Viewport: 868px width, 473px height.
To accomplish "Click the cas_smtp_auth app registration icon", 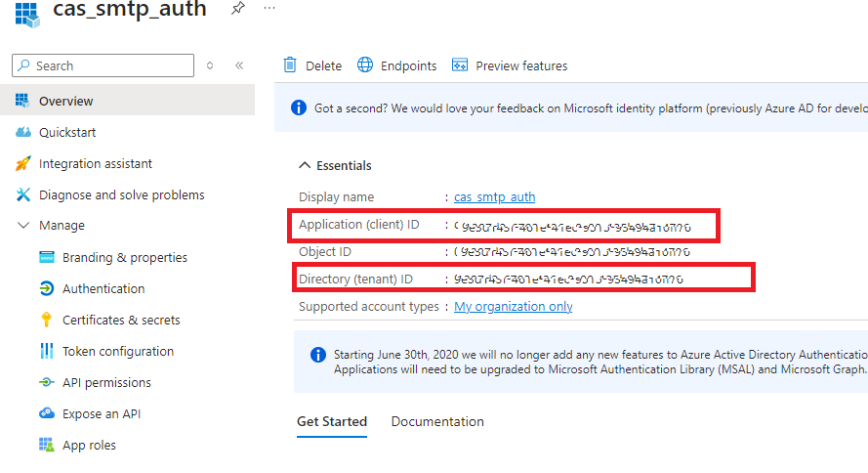I will [26, 14].
